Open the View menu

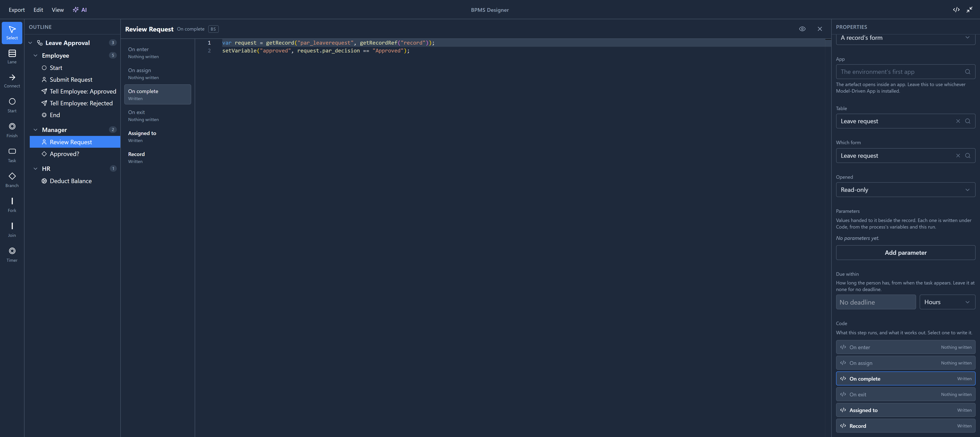tap(58, 9)
